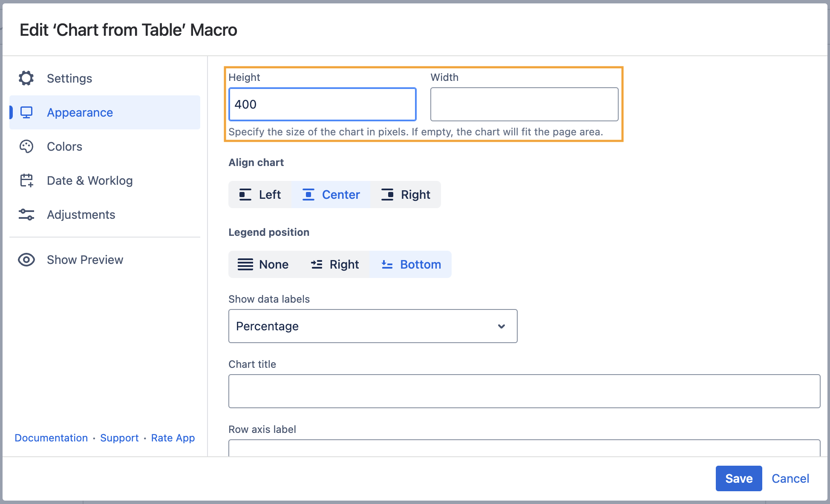
Task: Align chart to the Left
Action: click(260, 195)
